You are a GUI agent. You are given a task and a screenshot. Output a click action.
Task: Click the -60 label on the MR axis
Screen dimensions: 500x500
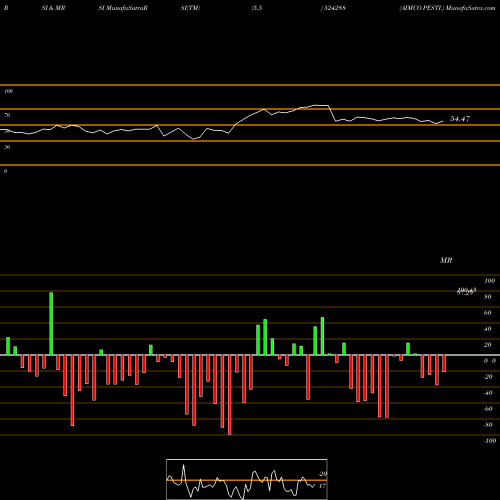[488, 409]
